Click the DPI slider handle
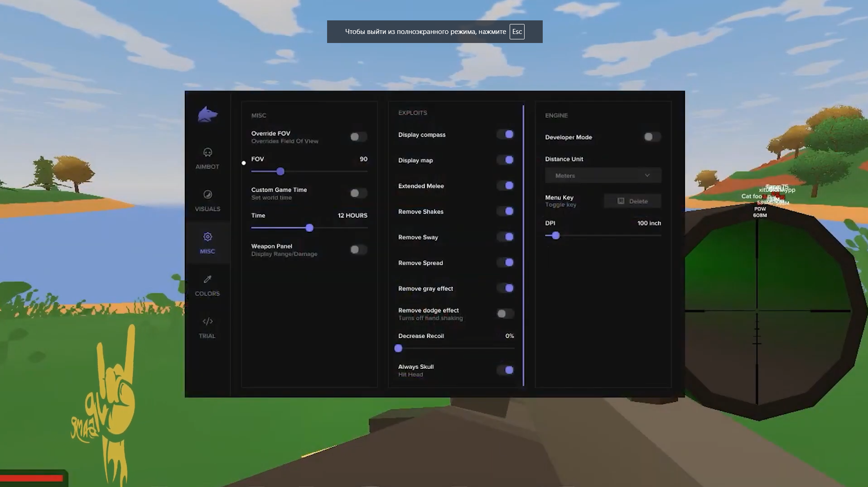This screenshot has height=487, width=868. 556,235
